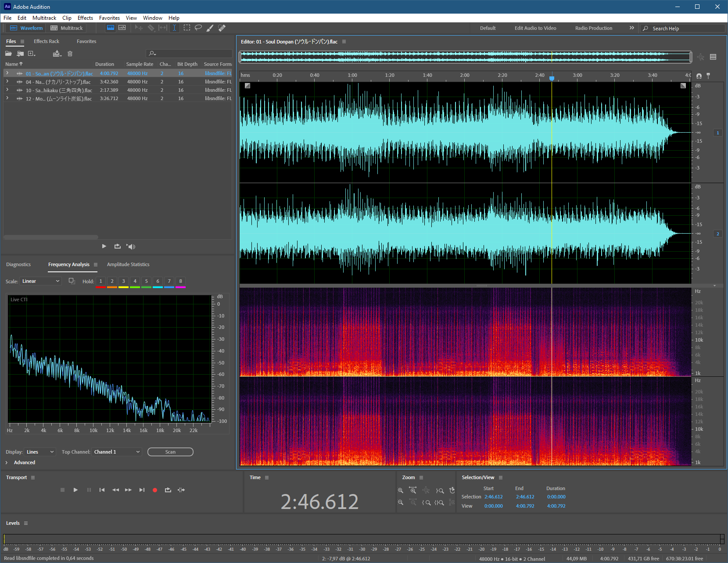Toggle channel 1 enable button
Viewport: 728px width, 563px height.
coord(718,133)
